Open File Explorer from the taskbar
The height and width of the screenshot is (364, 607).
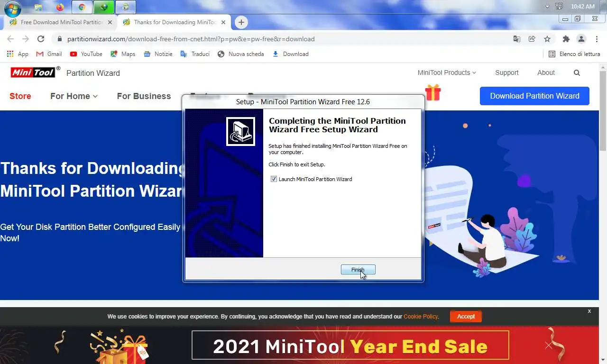[38, 7]
